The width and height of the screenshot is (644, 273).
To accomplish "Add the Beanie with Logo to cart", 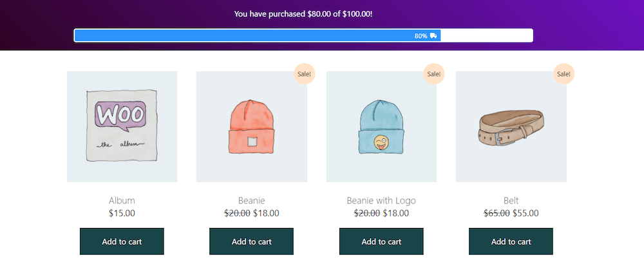I will [381, 241].
